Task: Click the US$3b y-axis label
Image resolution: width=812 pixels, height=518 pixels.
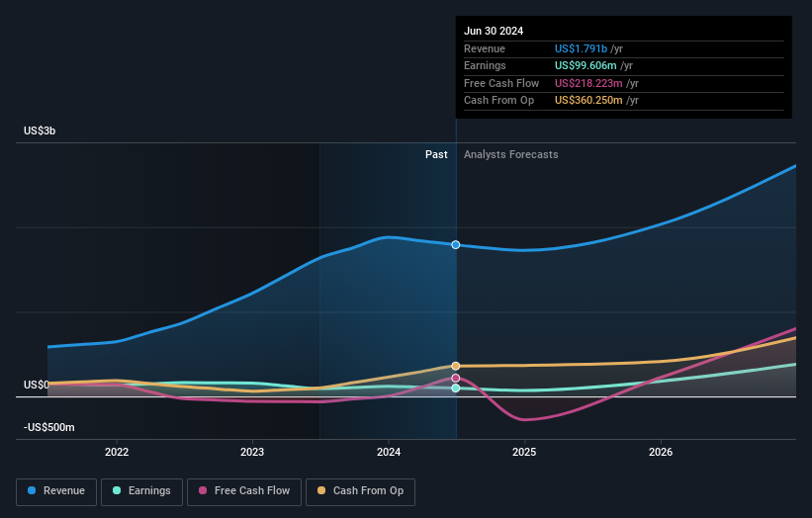Action: pos(40,130)
